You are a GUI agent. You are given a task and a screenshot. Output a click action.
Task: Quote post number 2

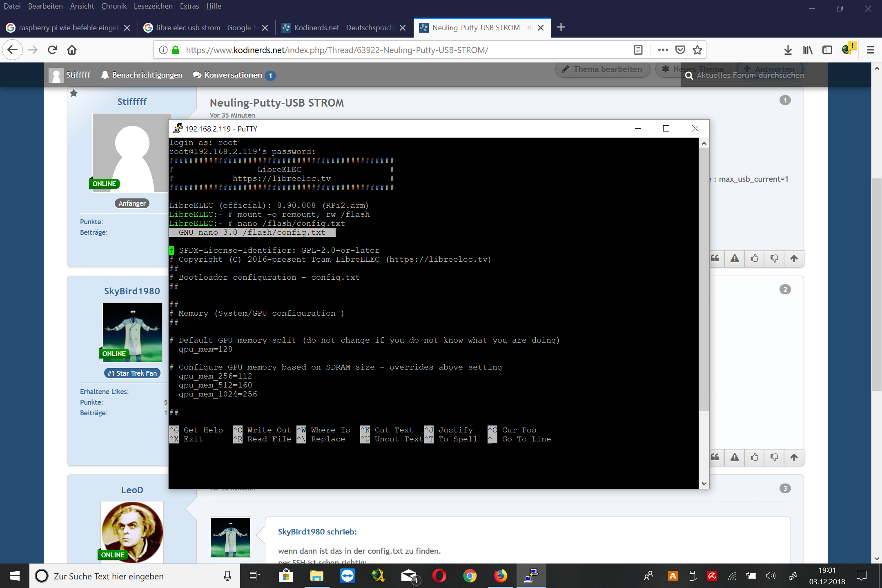715,457
